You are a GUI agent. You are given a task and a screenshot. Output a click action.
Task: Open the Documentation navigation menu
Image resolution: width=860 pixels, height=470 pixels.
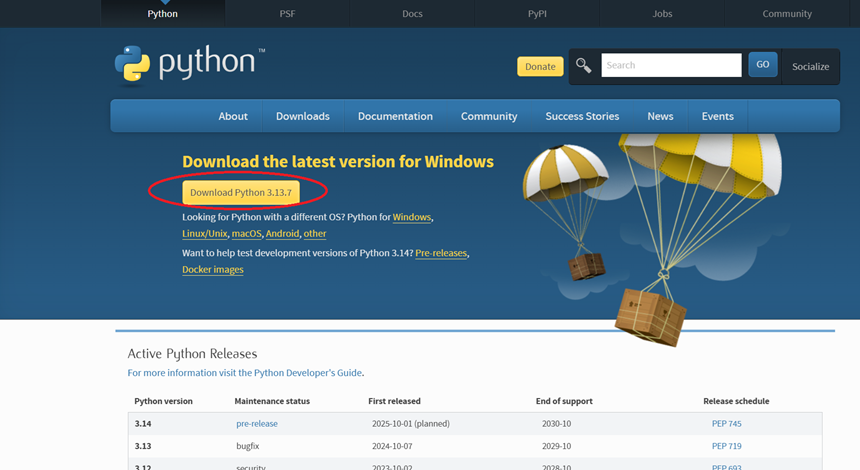click(x=395, y=116)
